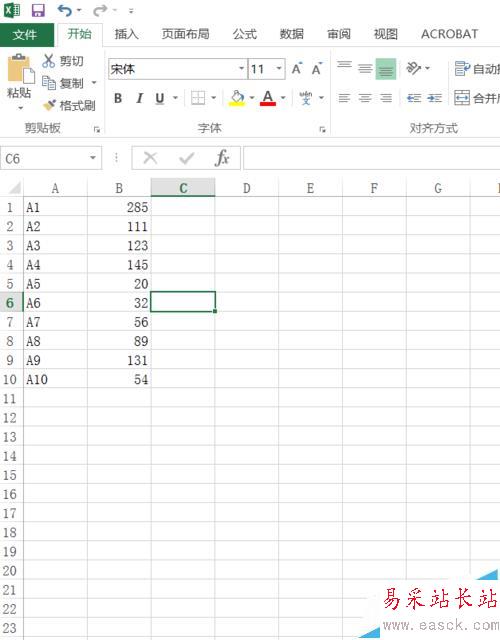Switch to the 页面布局 tab
500x640 pixels.
pos(186,34)
